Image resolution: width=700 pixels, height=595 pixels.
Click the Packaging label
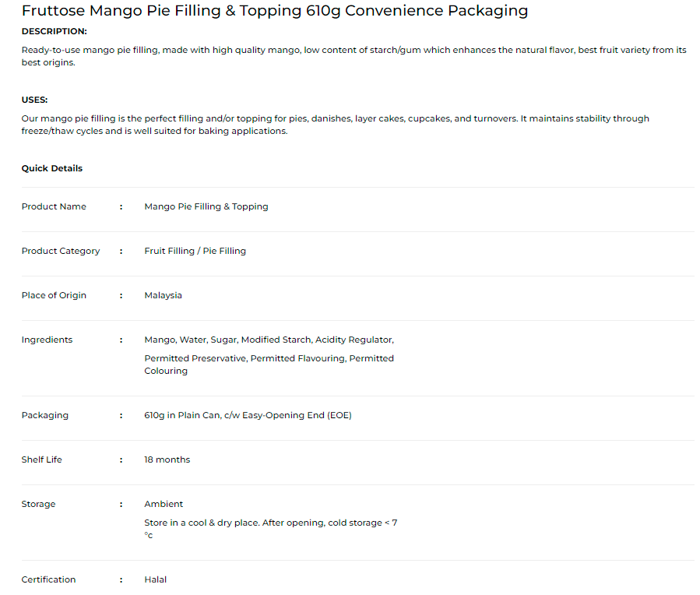[44, 415]
